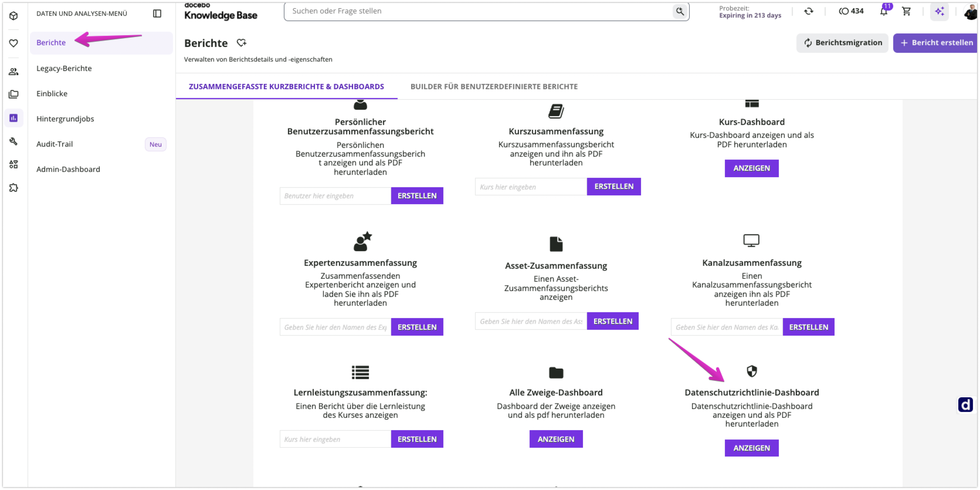Open the AI sparkle assistant icon
The width and height of the screenshot is (980, 490).
coord(940,11)
